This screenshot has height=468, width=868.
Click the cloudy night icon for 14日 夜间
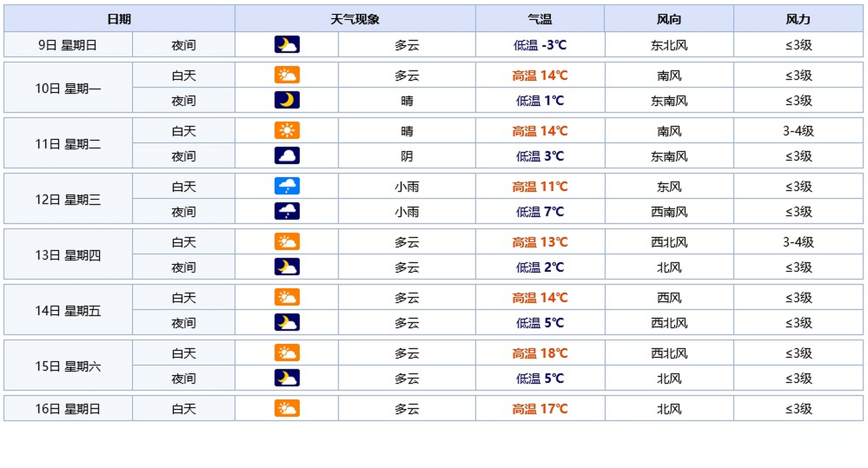click(x=287, y=322)
